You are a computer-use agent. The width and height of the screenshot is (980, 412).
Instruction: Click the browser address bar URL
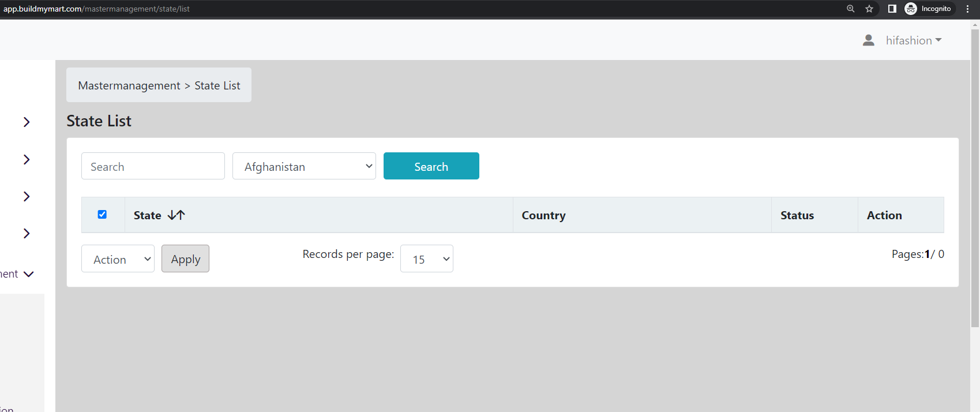tap(96, 9)
